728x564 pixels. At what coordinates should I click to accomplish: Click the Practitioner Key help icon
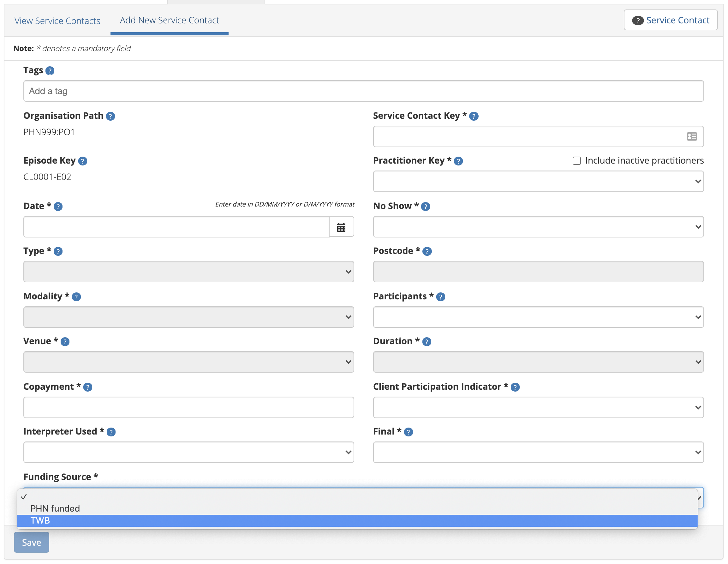point(459,161)
